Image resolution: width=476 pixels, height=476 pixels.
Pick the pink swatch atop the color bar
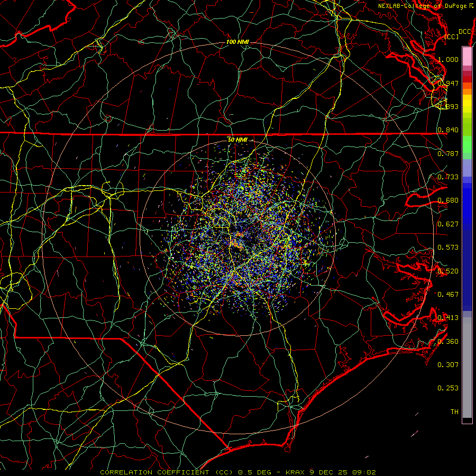pos(467,56)
